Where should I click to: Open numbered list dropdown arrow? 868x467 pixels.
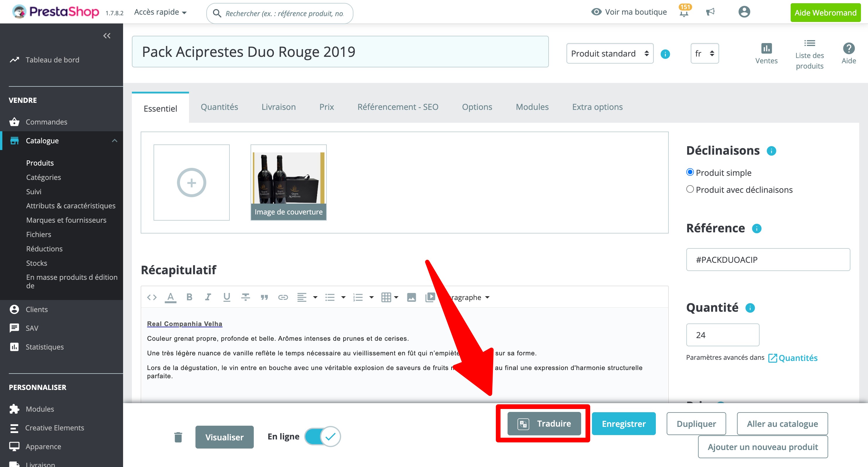tap(371, 297)
